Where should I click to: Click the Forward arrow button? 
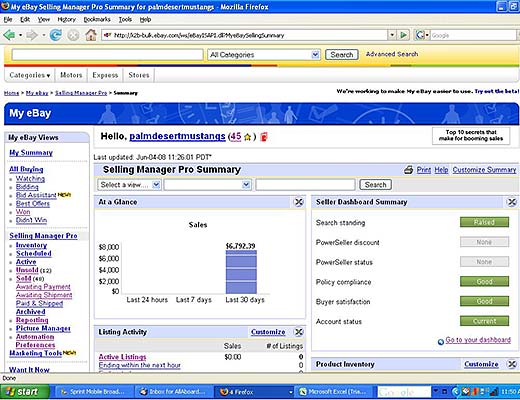pos(32,35)
